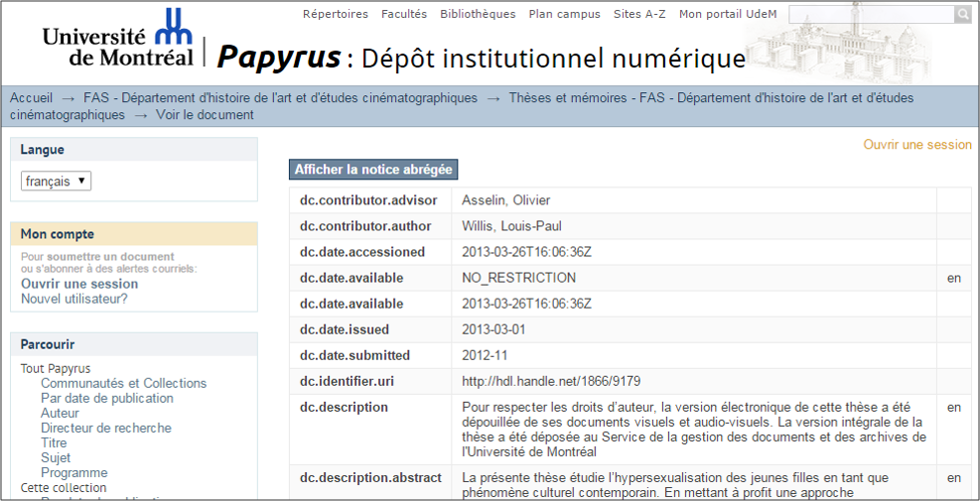Open Sites A-Z in the top menu
The image size is (980, 501).
pos(639,14)
